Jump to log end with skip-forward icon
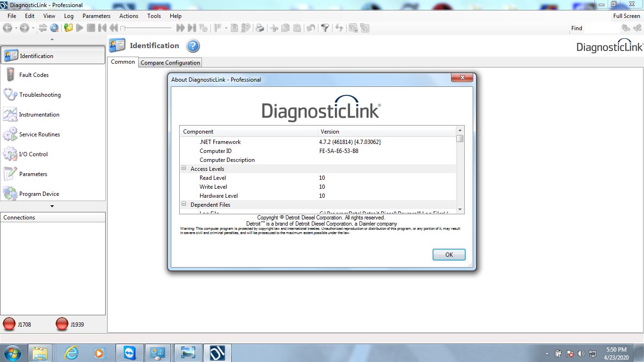This screenshot has width=644, height=362. [192, 28]
